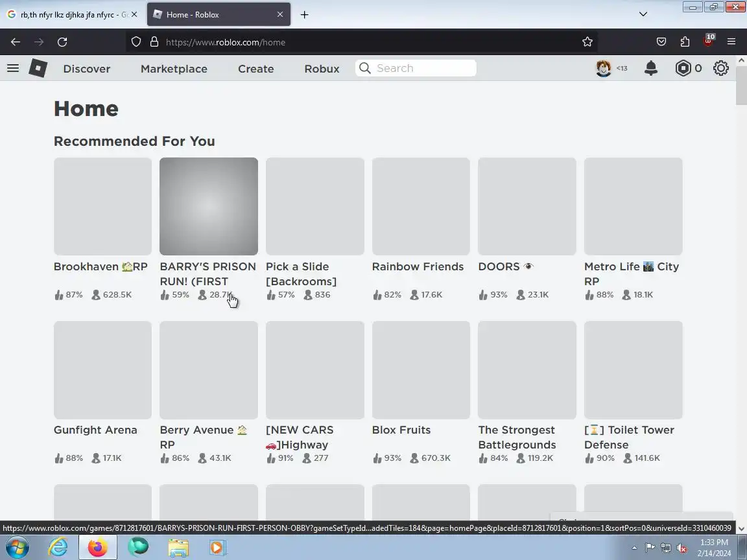Image resolution: width=747 pixels, height=560 pixels.
Task: Click the scrollbar down arrow
Action: pos(741,528)
